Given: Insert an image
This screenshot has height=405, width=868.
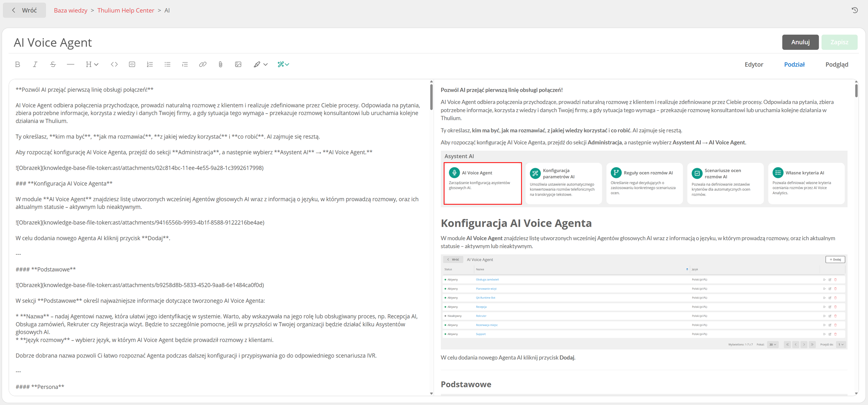Looking at the screenshot, I should click(x=238, y=64).
